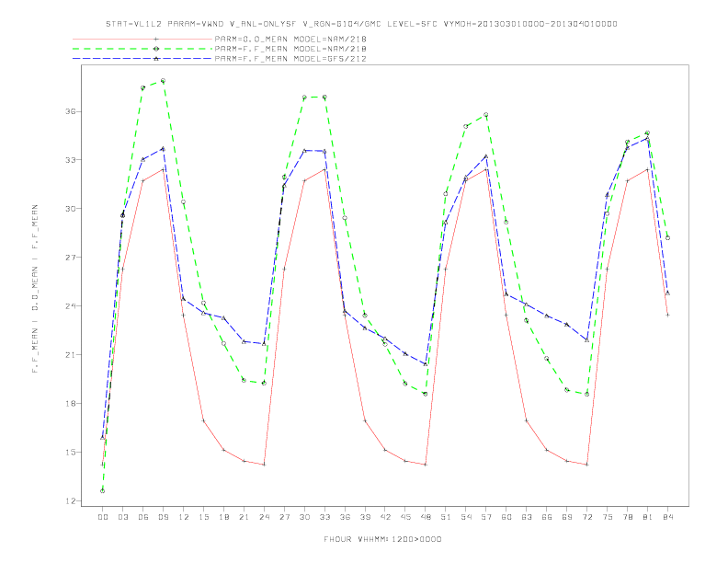Click y-axis tick label 30
Viewport: 728px width, 563px height.
(71, 209)
